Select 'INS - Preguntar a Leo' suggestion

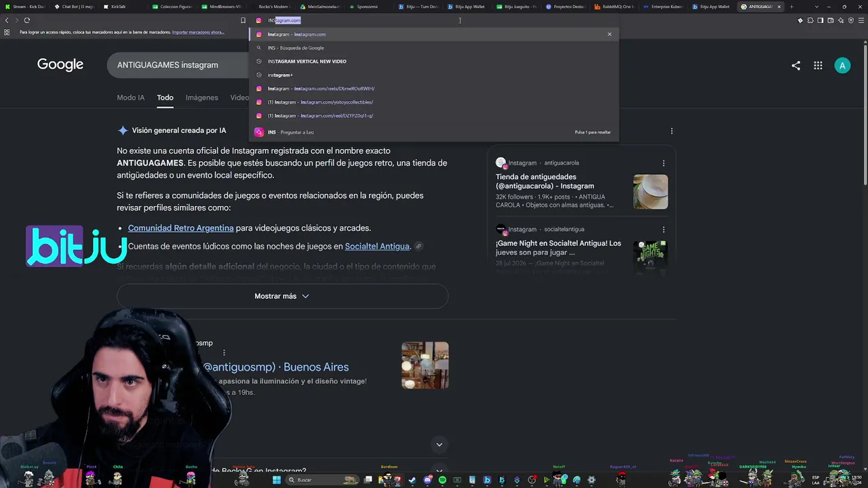click(x=434, y=132)
